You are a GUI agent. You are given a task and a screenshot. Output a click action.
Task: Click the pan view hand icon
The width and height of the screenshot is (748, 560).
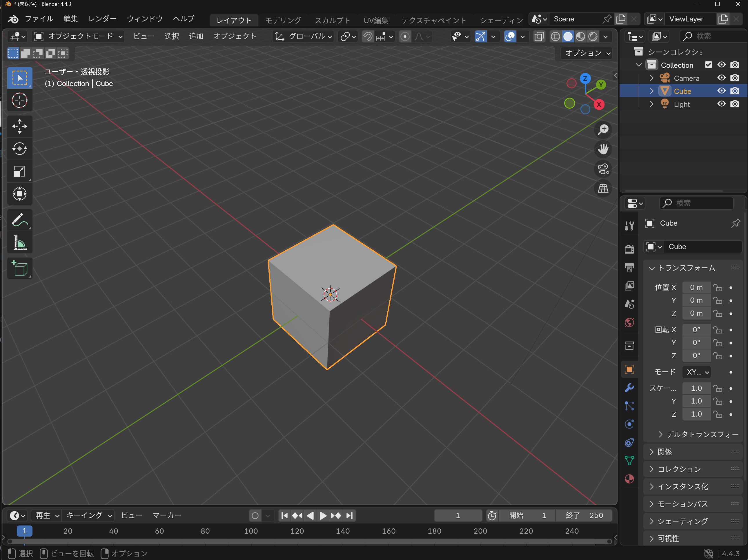pyautogui.click(x=603, y=149)
